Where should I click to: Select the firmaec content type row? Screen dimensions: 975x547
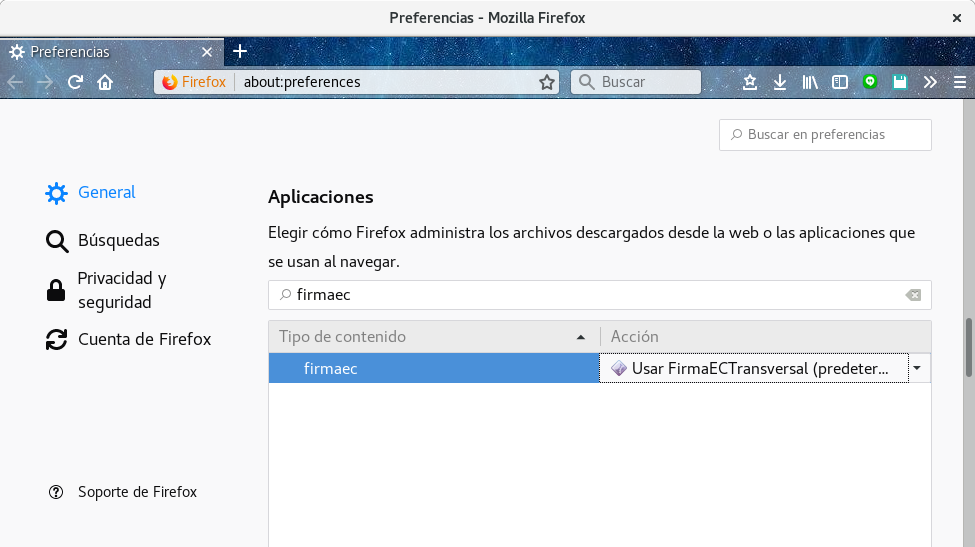(x=434, y=369)
